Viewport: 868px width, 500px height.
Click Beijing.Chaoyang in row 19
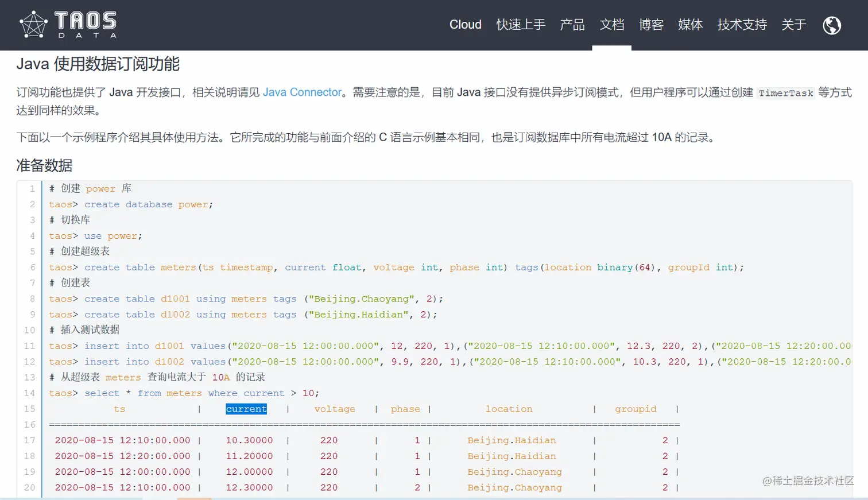coord(514,472)
